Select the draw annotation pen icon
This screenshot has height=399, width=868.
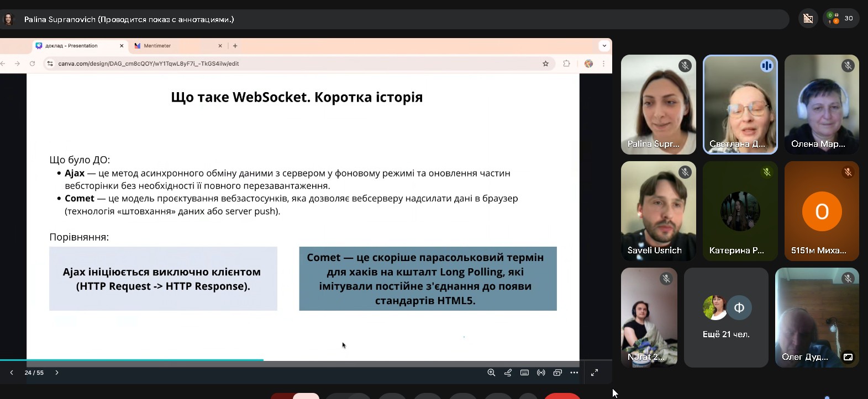tap(508, 373)
